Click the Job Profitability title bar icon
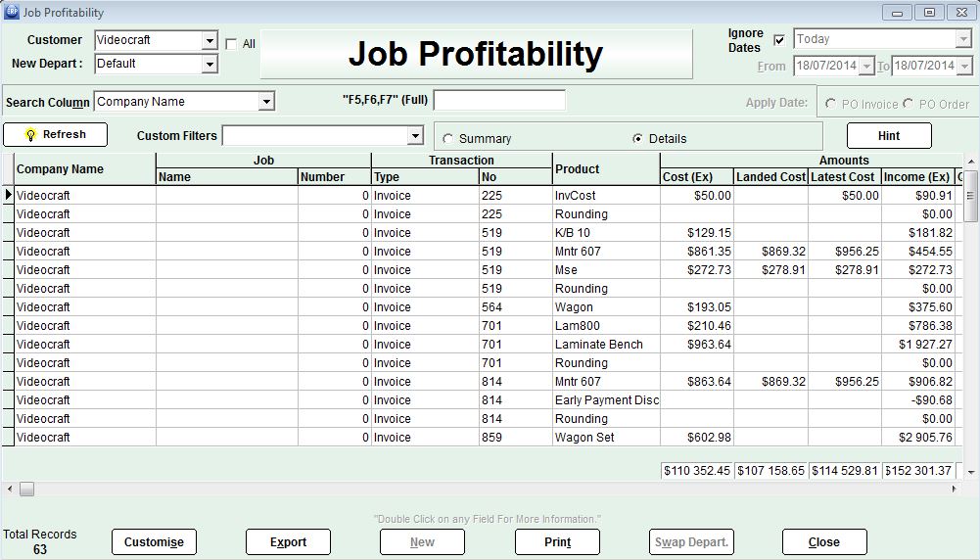This screenshot has width=980, height=560. click(12, 13)
